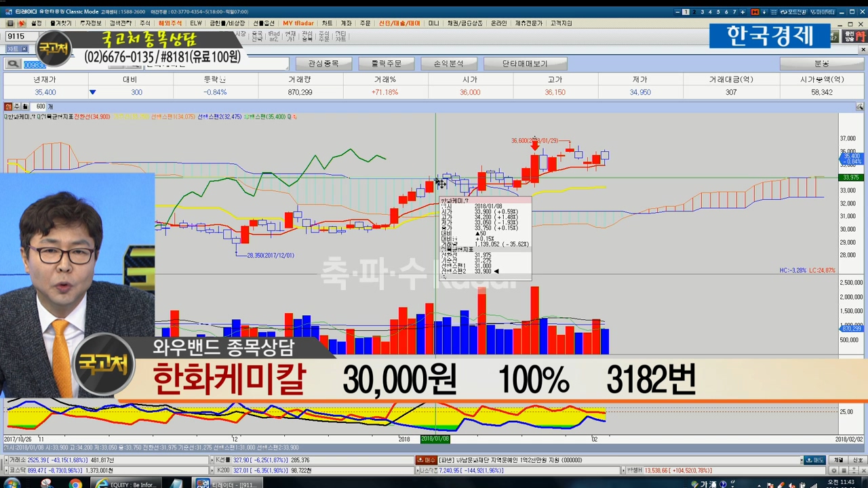
Task: Open the dropdown next to 코스닥 index
Action: (5, 470)
